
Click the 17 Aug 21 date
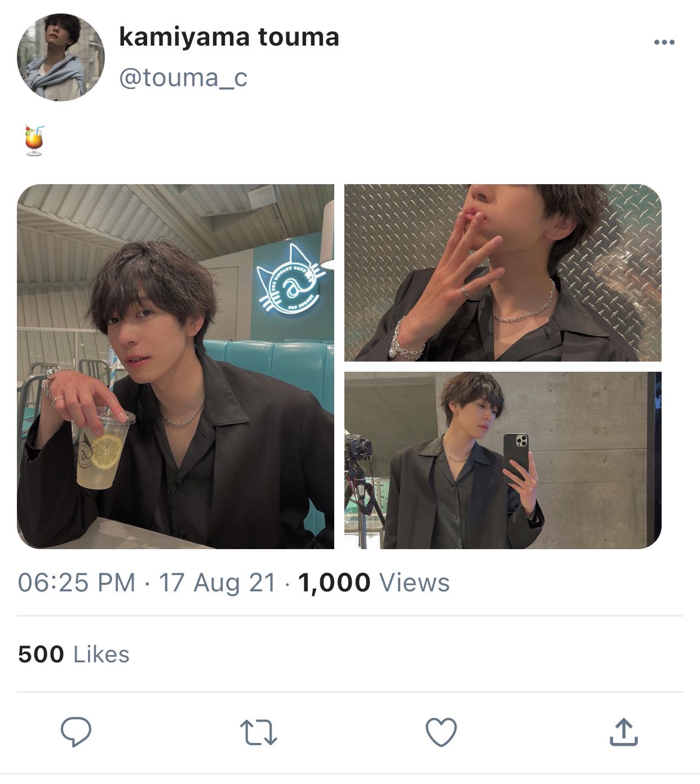(217, 582)
